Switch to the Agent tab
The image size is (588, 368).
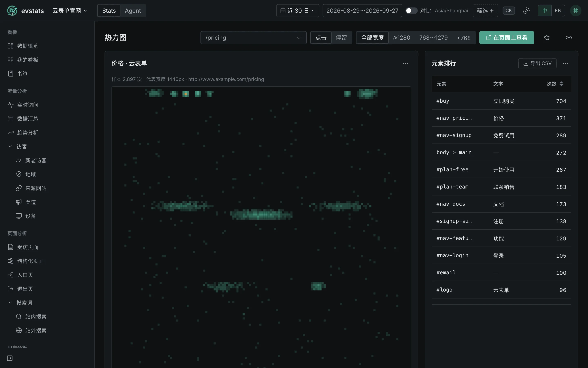(133, 11)
